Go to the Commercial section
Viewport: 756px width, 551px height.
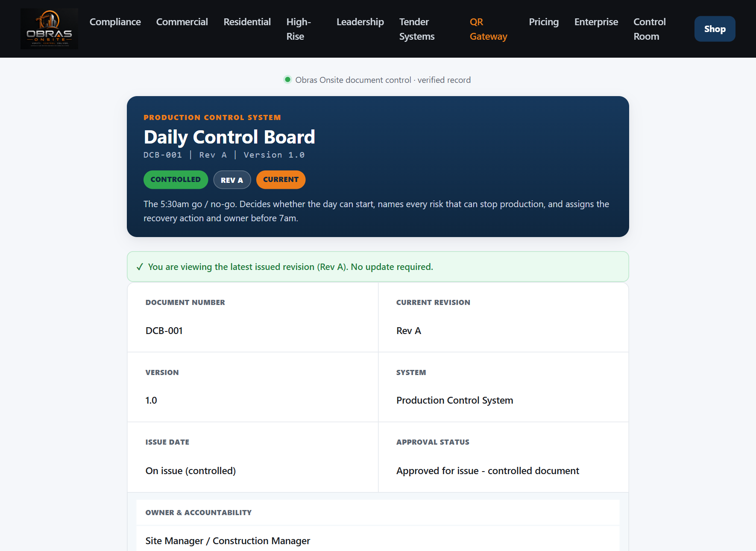[x=182, y=22]
